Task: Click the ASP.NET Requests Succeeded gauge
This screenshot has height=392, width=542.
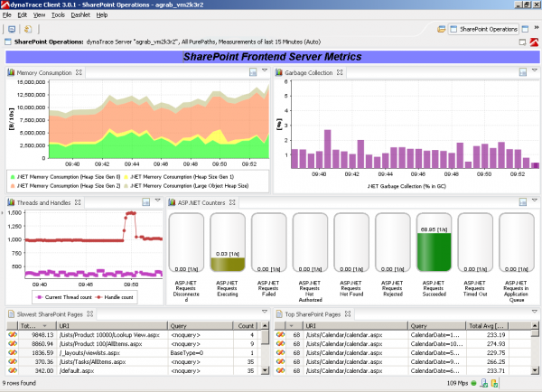Action: 434,242
